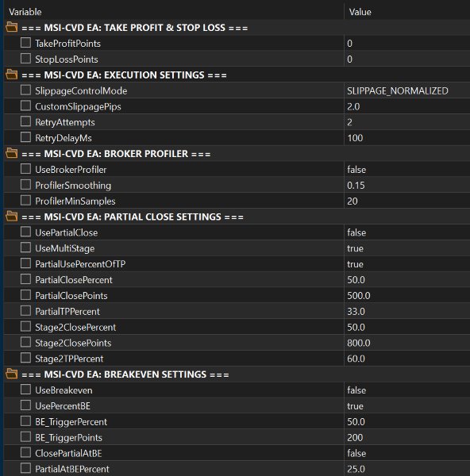This screenshot has width=470, height=476.
Task: Edit the BE_TriggerPercent value 50.0
Action: [x=356, y=422]
